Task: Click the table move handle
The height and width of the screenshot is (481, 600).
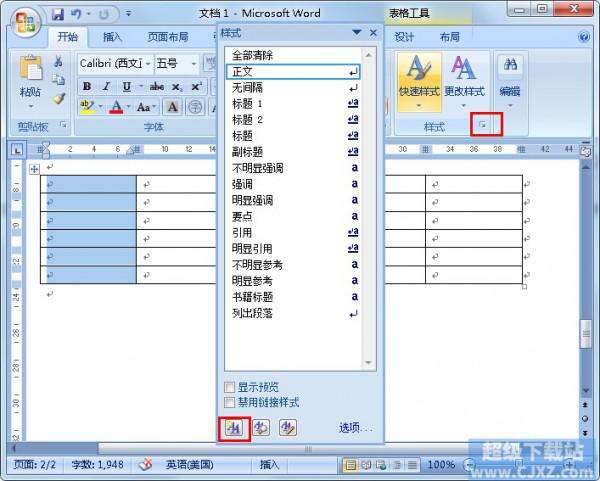Action: coord(34,169)
